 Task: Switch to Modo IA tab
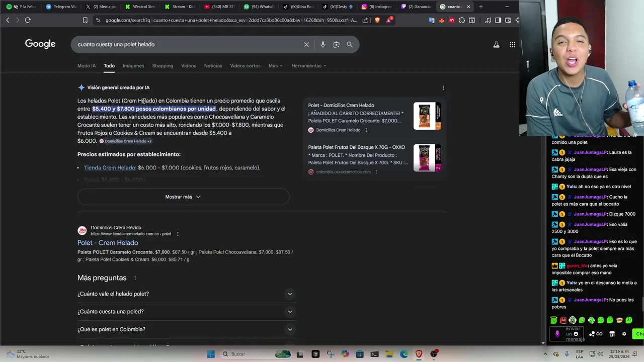pyautogui.click(x=87, y=66)
